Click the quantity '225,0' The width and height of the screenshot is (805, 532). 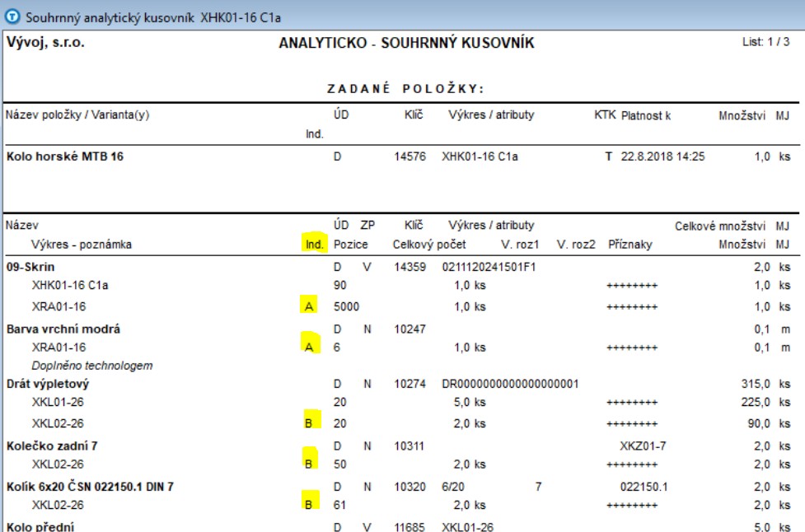pyautogui.click(x=756, y=402)
